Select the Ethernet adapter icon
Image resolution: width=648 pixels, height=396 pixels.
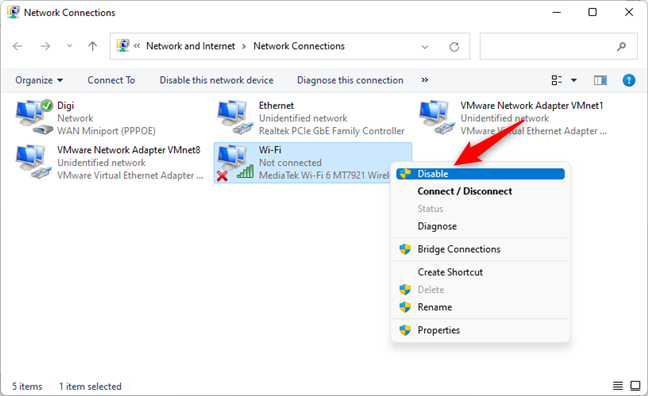tap(235, 117)
